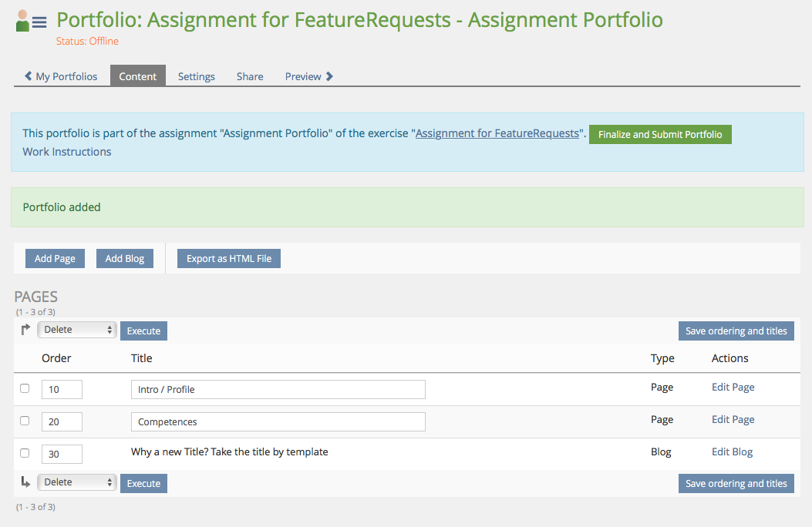Add a new Blog
The image size is (812, 527).
pos(125,259)
